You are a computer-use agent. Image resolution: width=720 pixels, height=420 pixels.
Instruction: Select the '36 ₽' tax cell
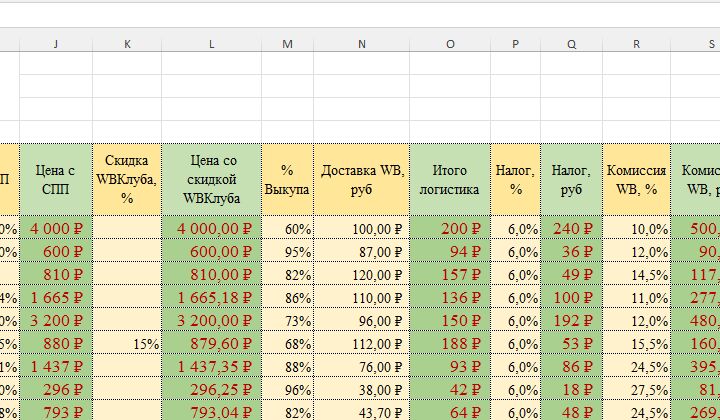pos(572,251)
